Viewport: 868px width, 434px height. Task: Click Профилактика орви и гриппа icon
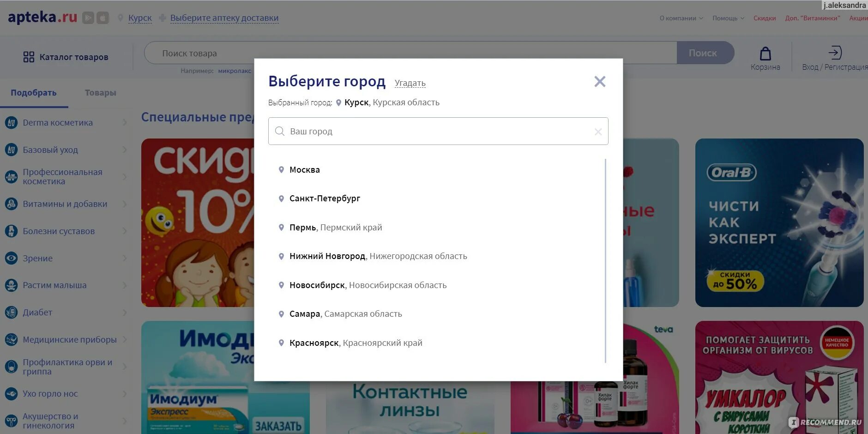pyautogui.click(x=11, y=367)
